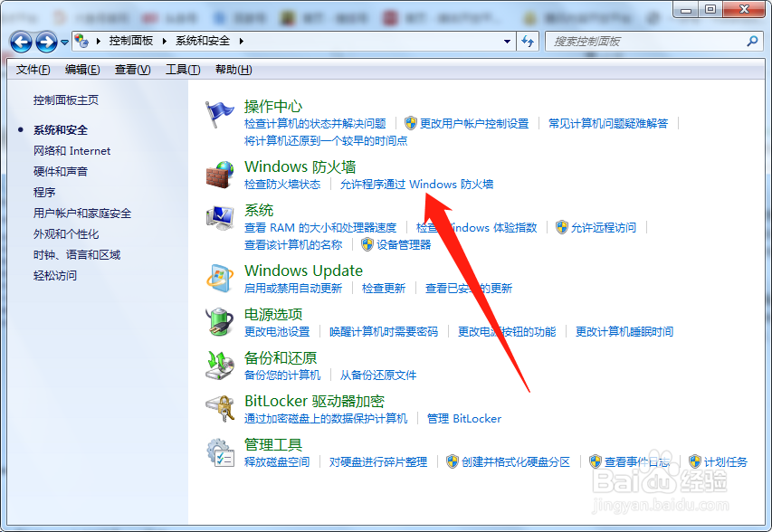Click shield icon beside 创建并格式化硬盘分区
The width and height of the screenshot is (772, 532).
(x=453, y=461)
